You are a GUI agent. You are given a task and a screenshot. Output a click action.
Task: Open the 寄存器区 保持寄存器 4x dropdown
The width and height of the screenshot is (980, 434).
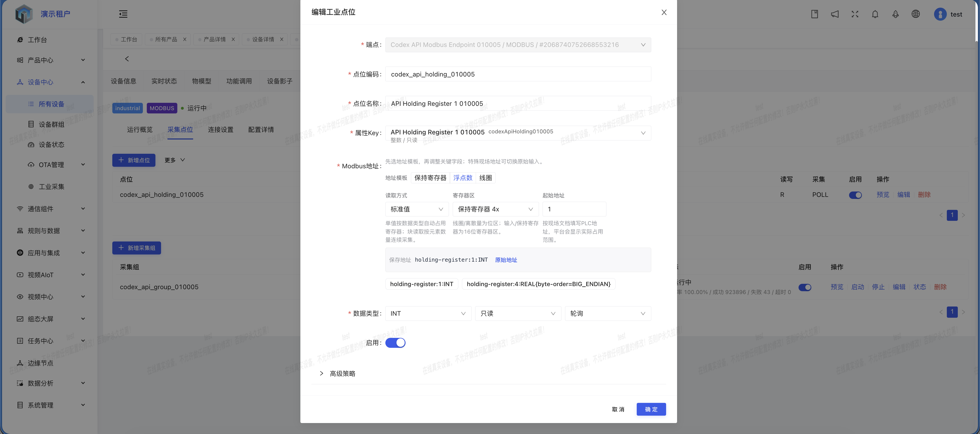pyautogui.click(x=495, y=209)
